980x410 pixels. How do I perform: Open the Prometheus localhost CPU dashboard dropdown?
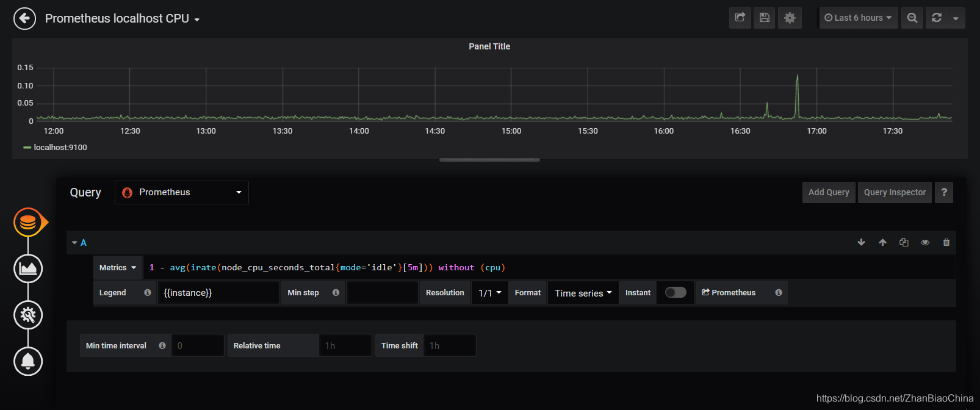point(122,19)
